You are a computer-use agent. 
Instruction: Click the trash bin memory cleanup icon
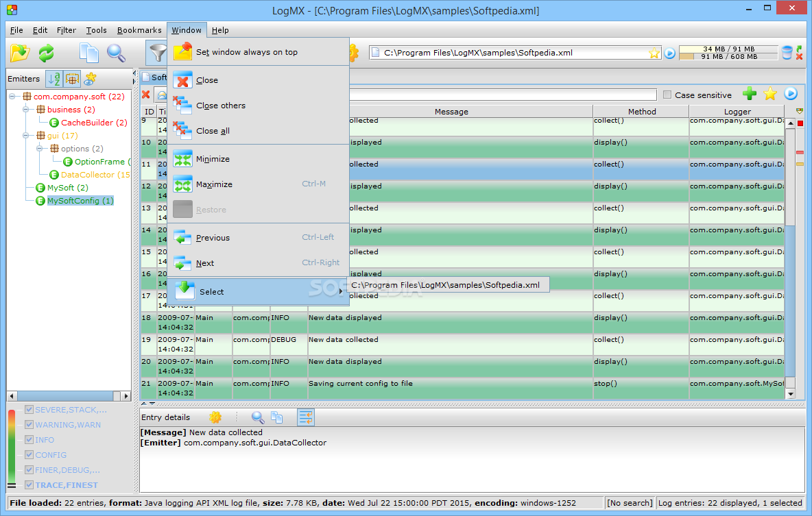click(x=787, y=52)
